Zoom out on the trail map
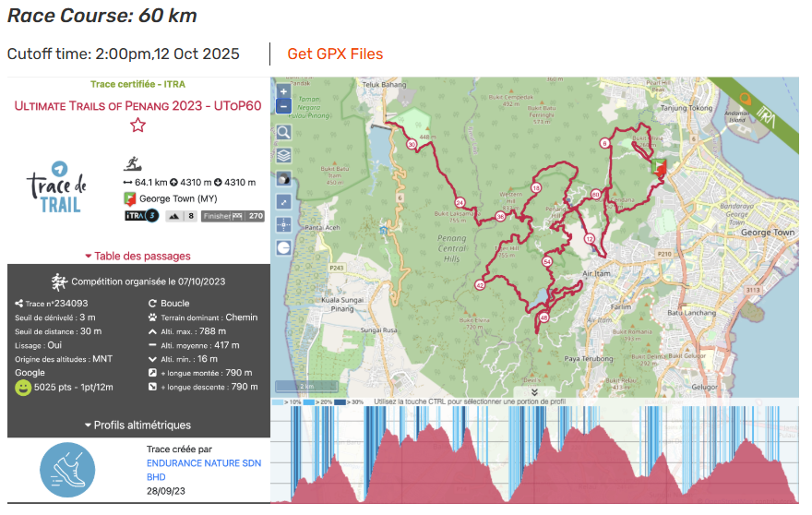Screen dimensions: 812x515 pos(283,106)
